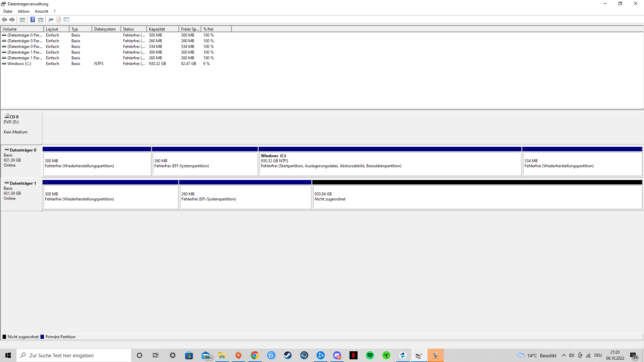Click the Back arrow toolbar icon
The height and width of the screenshot is (362, 644).
pyautogui.click(x=4, y=19)
